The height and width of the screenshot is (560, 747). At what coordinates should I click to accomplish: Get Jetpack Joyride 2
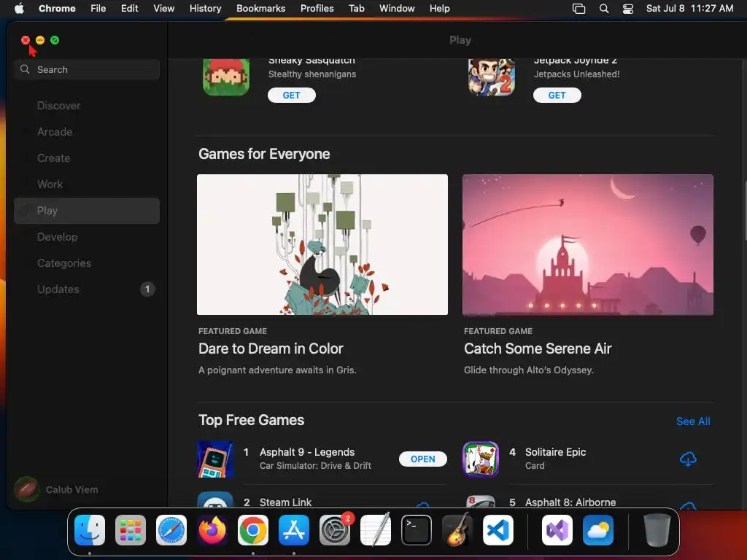coord(557,96)
